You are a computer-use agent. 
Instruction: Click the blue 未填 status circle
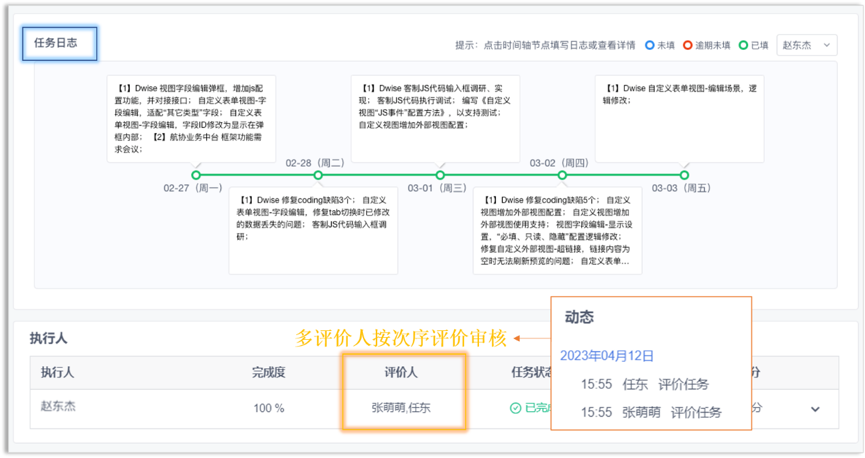tap(650, 45)
